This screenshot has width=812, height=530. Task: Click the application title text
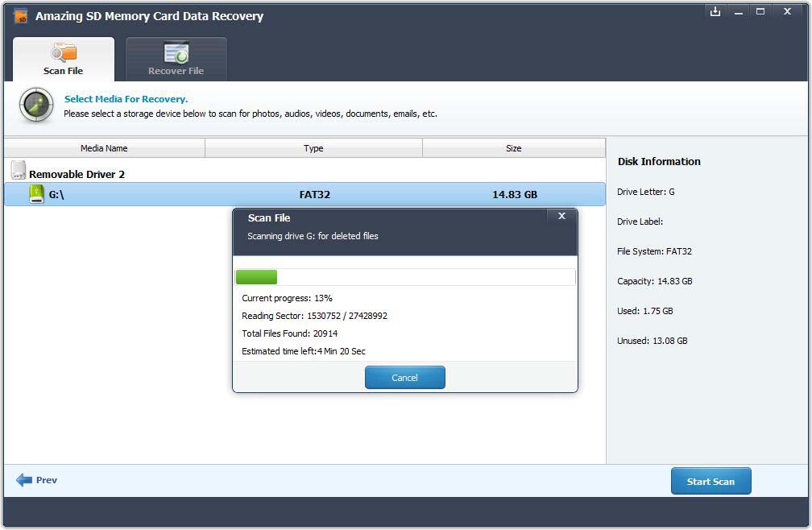(149, 16)
